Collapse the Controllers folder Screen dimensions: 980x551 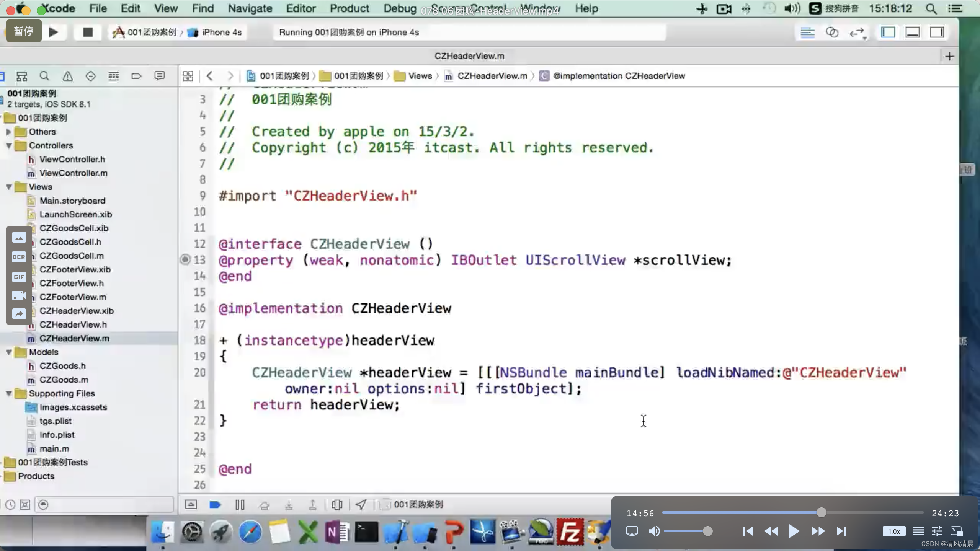[8, 146]
